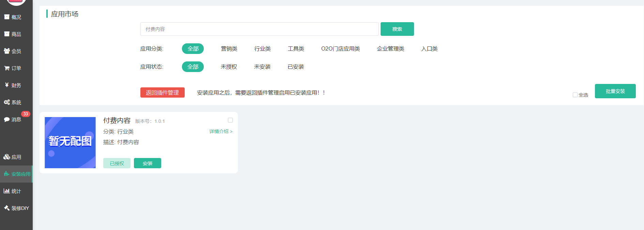View 消息 messages speech bubble icon

click(x=7, y=119)
